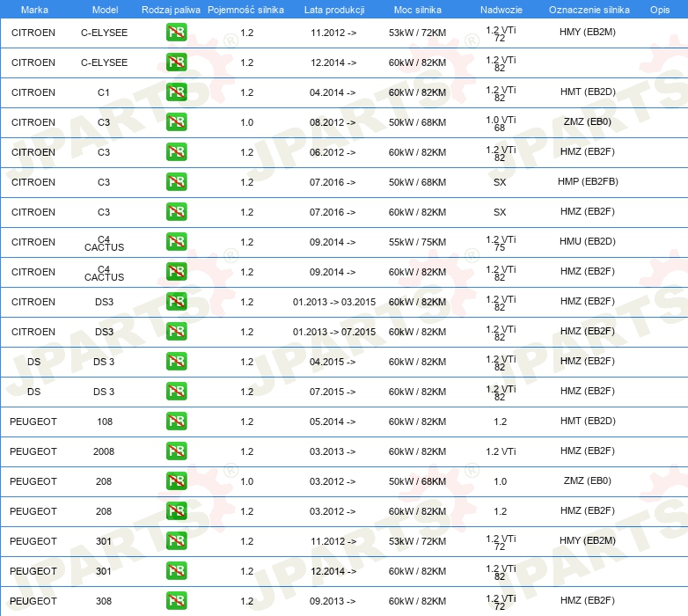The width and height of the screenshot is (688, 616).
Task: Click SX body cell in C3 50kW row
Action: pos(500,182)
